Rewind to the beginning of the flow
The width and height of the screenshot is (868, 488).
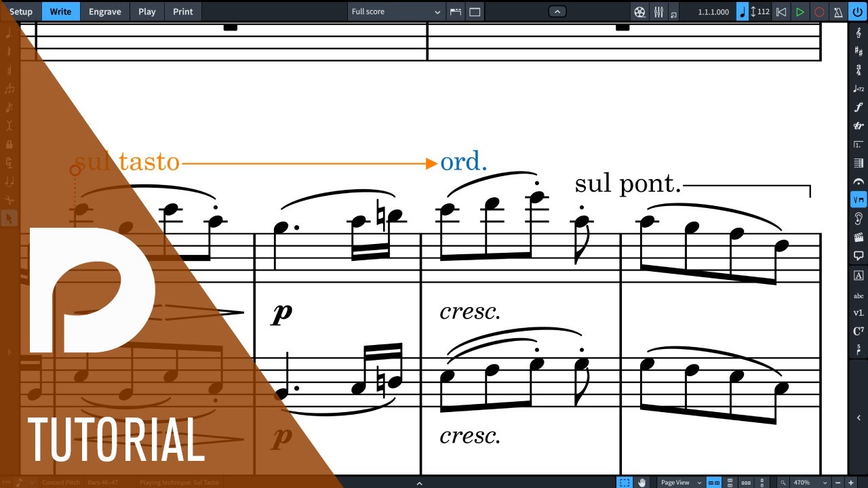(x=781, y=12)
